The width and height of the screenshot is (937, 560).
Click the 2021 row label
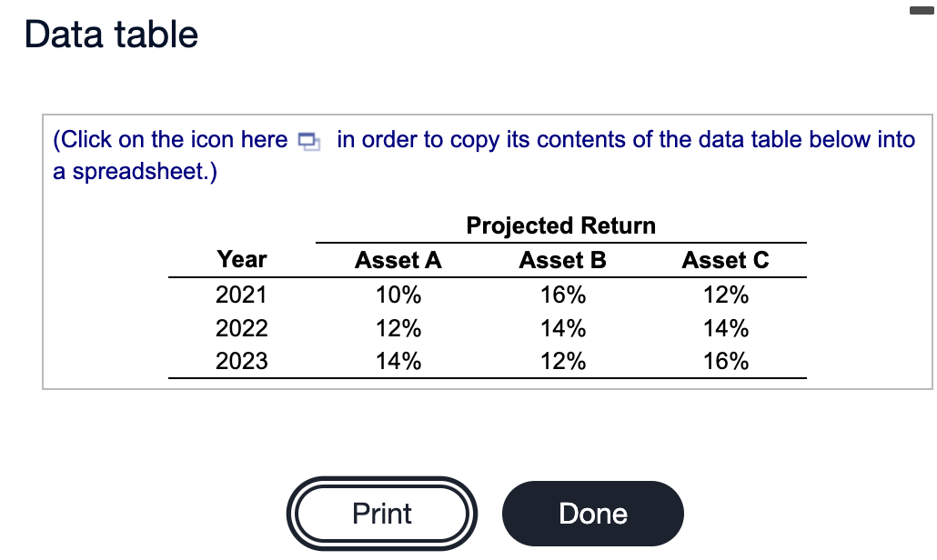point(241,294)
